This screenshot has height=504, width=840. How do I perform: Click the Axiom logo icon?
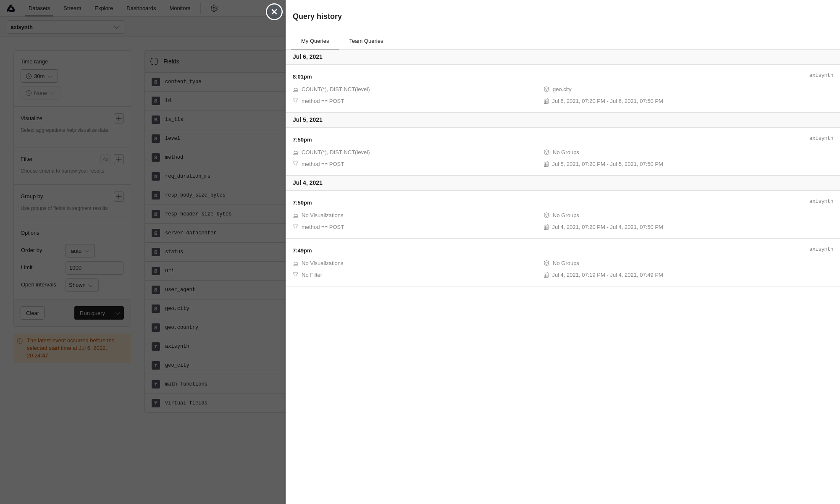(x=11, y=8)
